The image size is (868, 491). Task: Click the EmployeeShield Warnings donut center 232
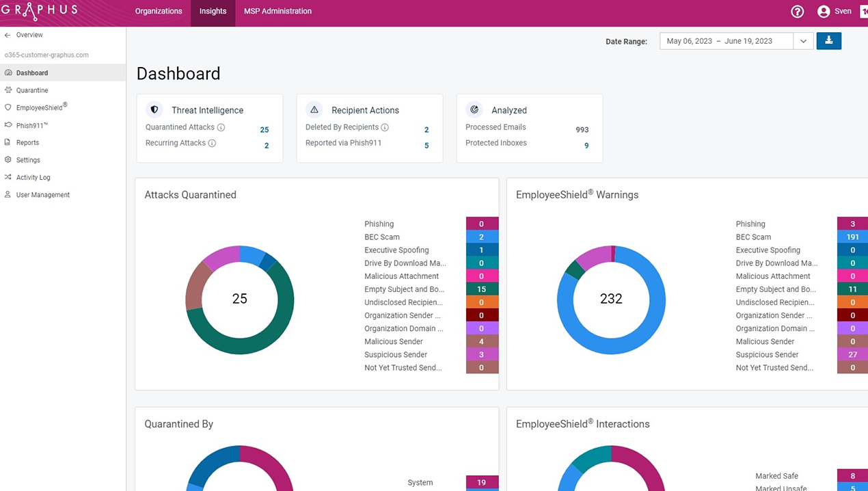pyautogui.click(x=611, y=299)
